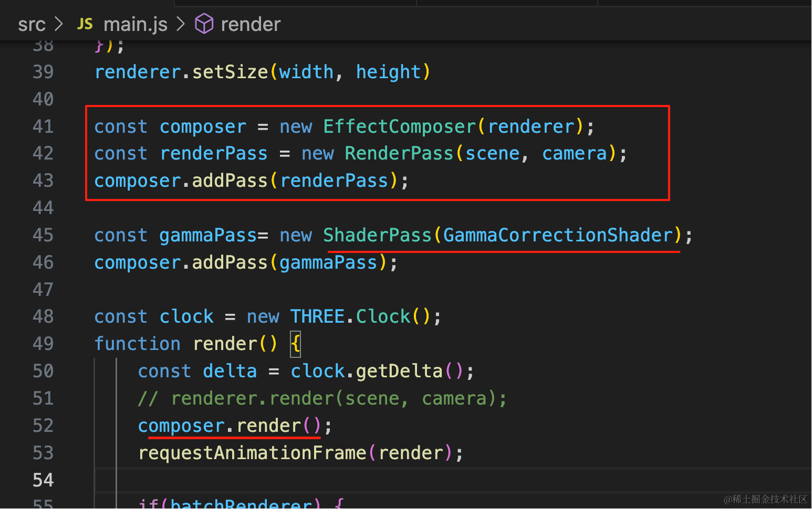Click gammaPass variable declaration on line 45

coord(208,235)
